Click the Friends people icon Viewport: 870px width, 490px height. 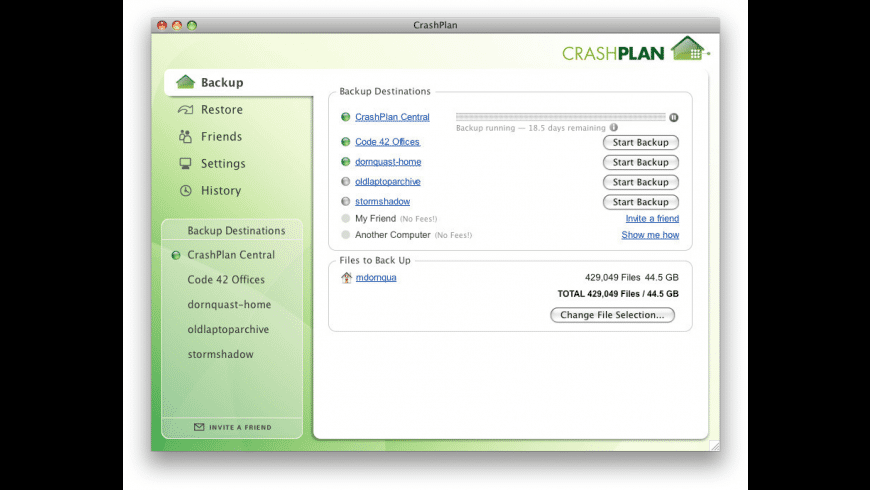click(185, 137)
